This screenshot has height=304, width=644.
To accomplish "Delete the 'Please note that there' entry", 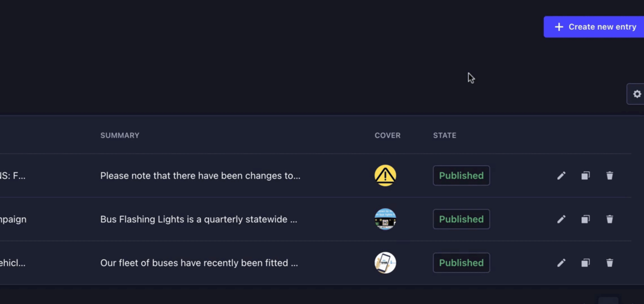I will [x=610, y=176].
